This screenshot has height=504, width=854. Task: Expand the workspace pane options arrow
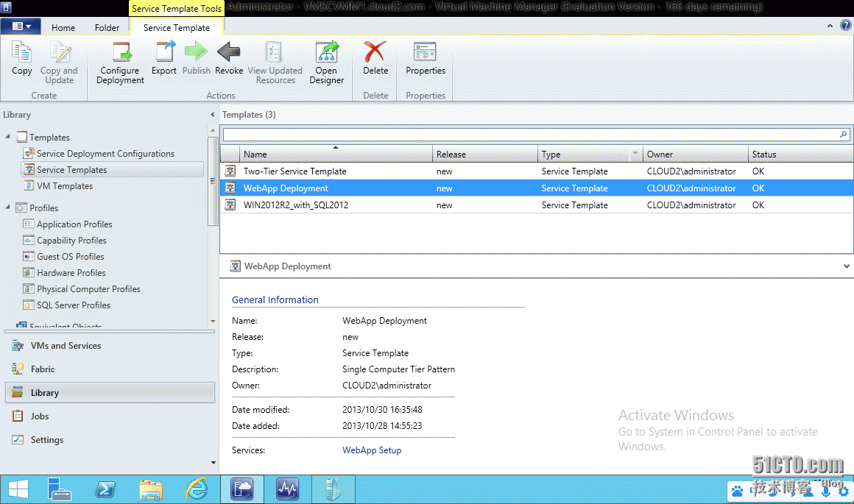[213, 463]
